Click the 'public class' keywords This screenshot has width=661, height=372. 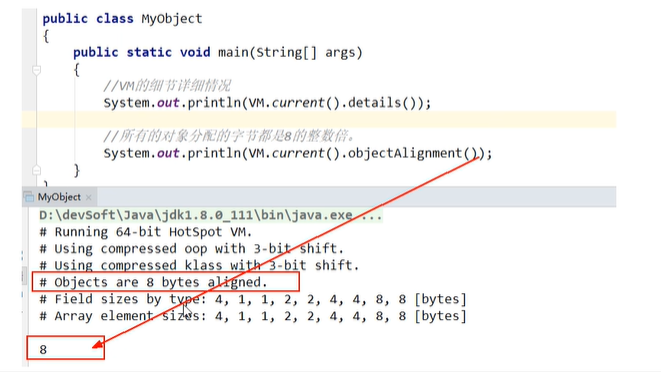(88, 19)
